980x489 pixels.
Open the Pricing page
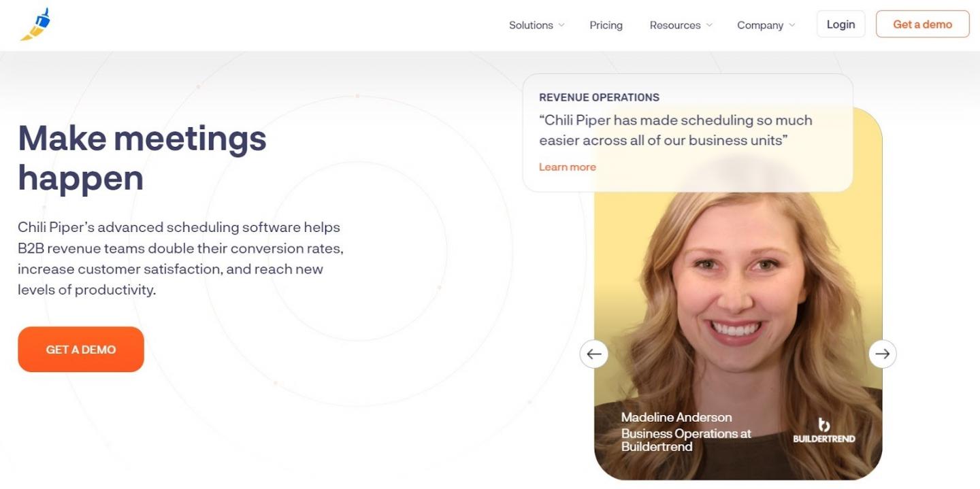coord(606,25)
